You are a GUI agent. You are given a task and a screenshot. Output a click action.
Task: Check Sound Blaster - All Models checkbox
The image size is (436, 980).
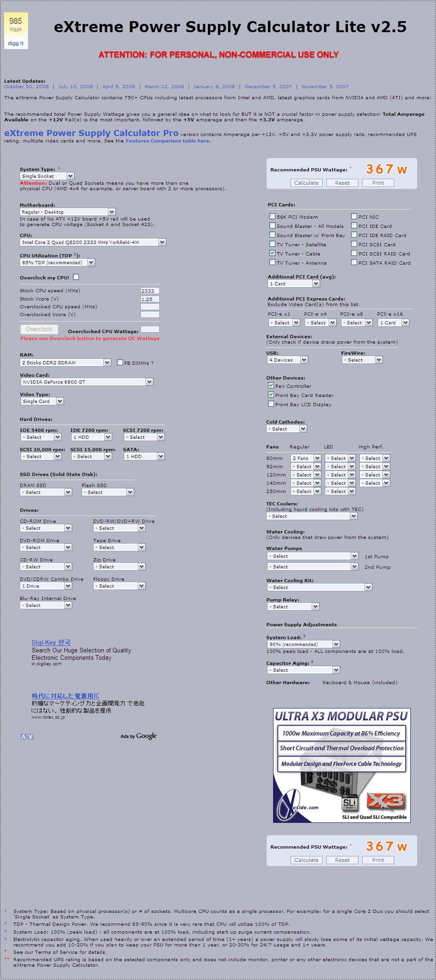click(x=272, y=225)
